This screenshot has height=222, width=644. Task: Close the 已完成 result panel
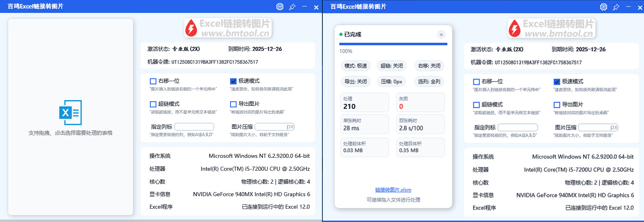pos(441,35)
